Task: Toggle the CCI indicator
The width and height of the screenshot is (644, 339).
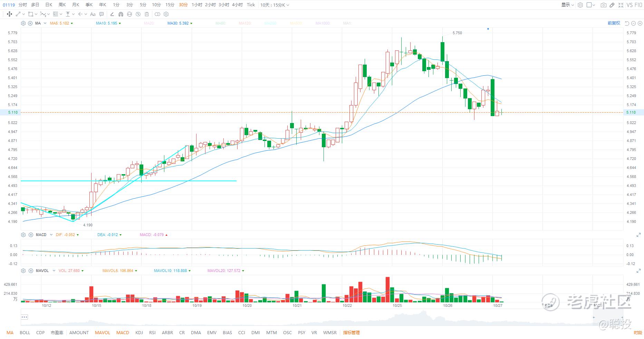Action: point(242,333)
